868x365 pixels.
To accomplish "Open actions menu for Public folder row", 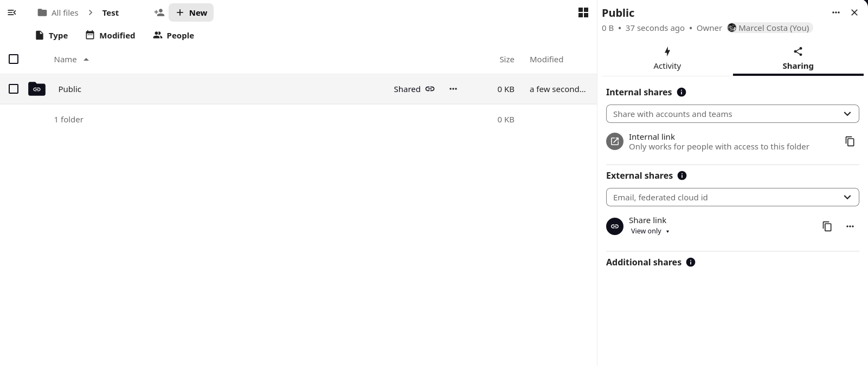I will point(453,89).
